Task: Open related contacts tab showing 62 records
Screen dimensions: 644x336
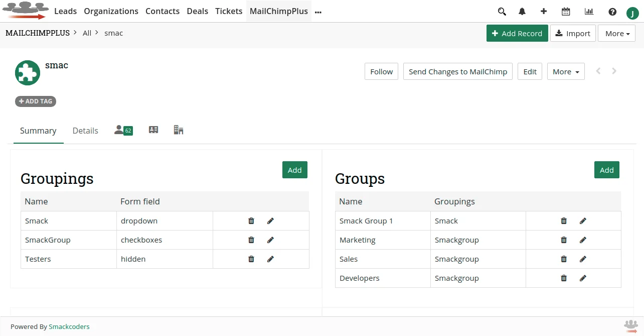Action: coord(122,130)
